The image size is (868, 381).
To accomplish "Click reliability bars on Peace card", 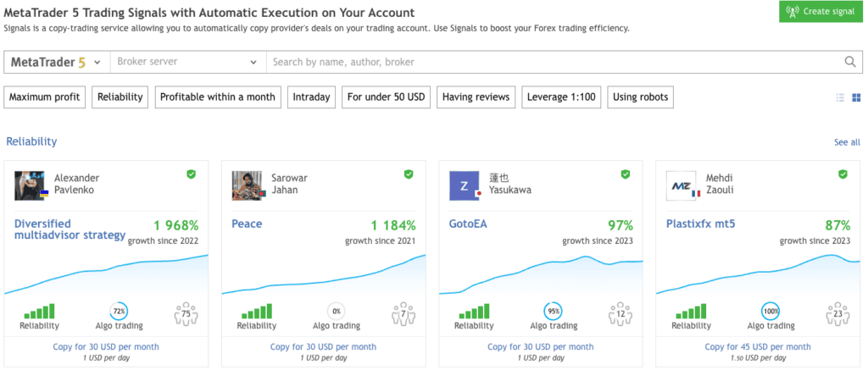I will [257, 312].
